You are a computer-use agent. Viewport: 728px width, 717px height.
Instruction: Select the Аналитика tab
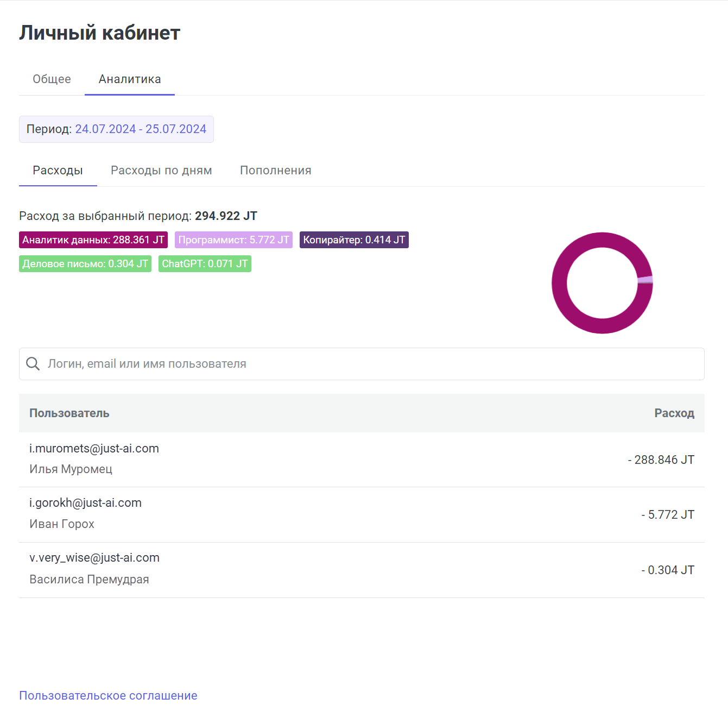[130, 79]
